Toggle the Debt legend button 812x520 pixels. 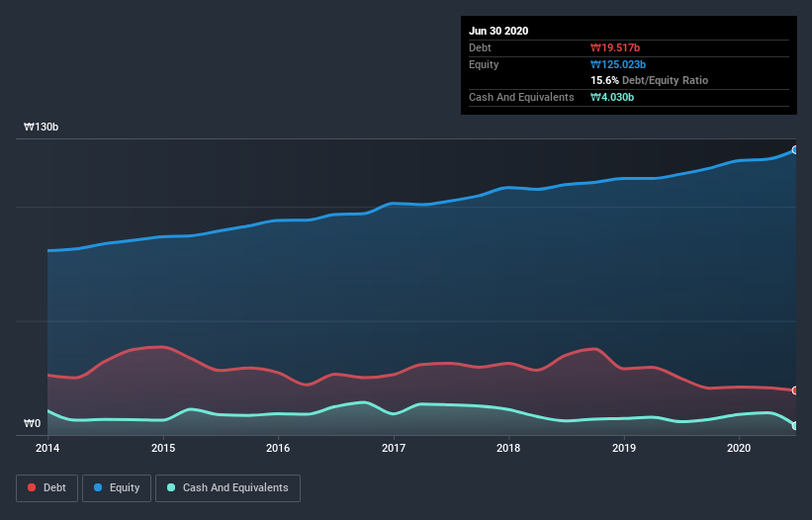click(x=46, y=488)
